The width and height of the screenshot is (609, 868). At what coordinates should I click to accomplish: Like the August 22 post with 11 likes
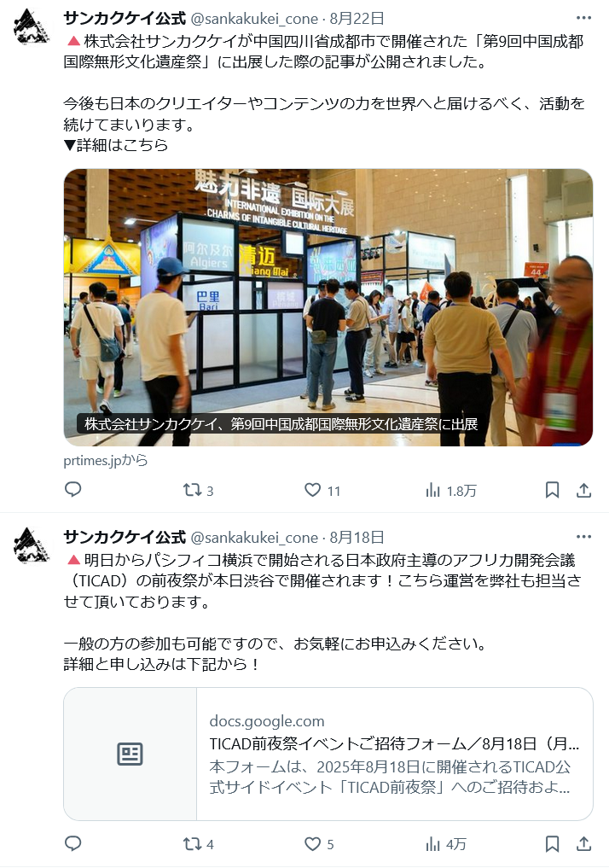(x=322, y=490)
